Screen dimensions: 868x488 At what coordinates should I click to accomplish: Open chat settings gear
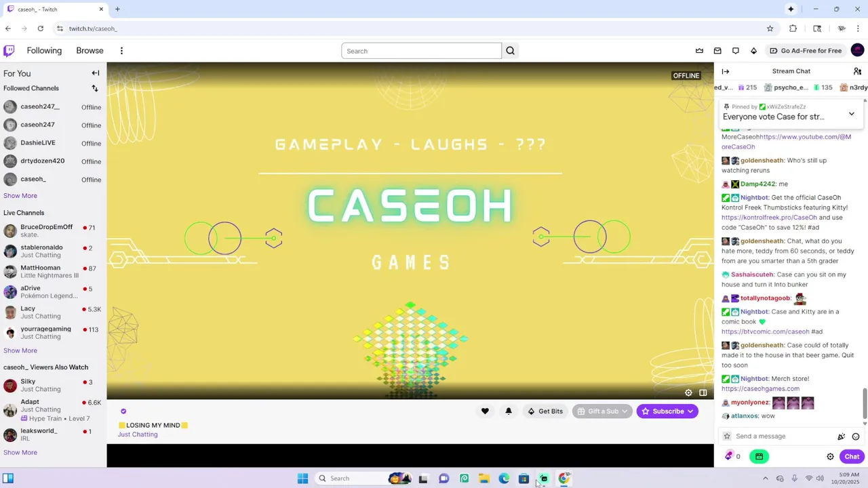click(830, 457)
